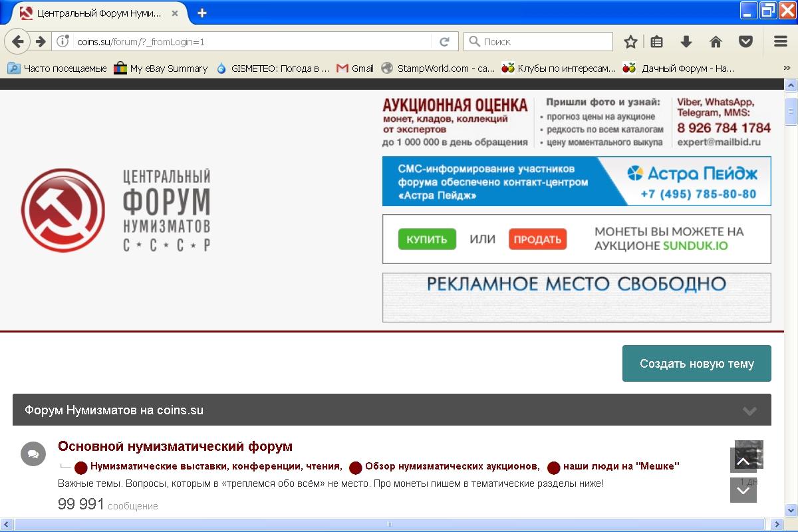Open bookmark 'Часто посещаемые'
798x532 pixels.
click(57, 68)
